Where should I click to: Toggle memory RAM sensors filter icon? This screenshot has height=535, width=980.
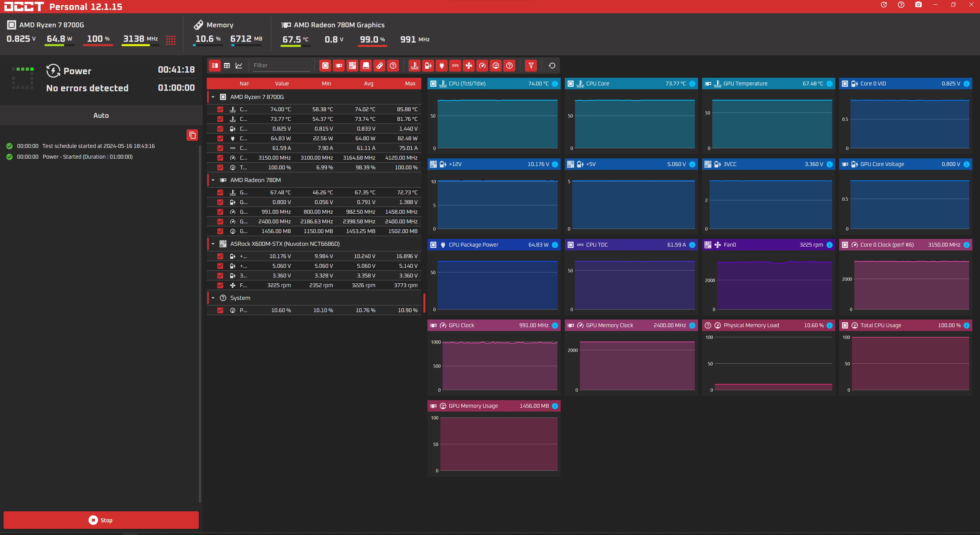[379, 65]
